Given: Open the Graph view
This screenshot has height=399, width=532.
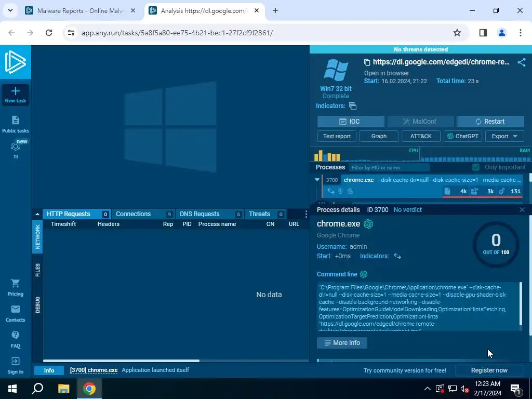Looking at the screenshot, I should pos(379,136).
